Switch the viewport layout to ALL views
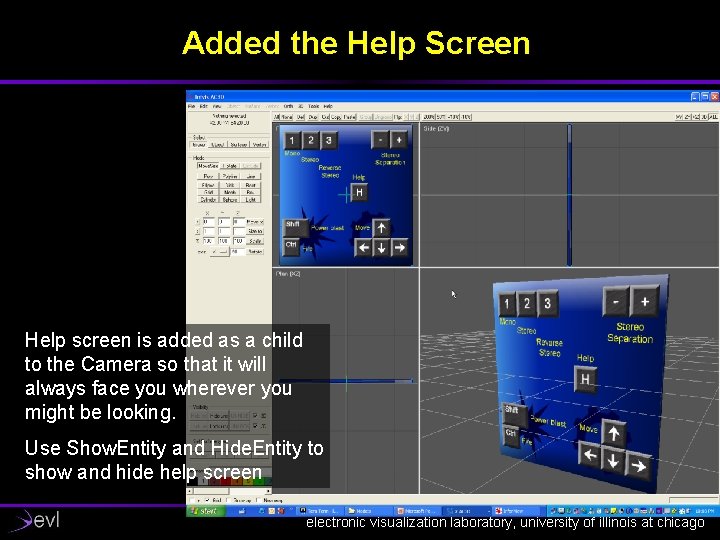 point(713,117)
